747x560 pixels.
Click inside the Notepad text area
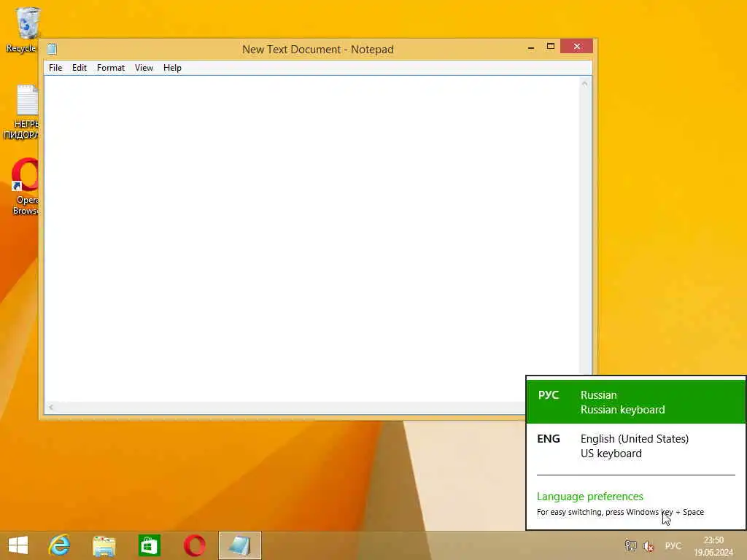(311, 238)
